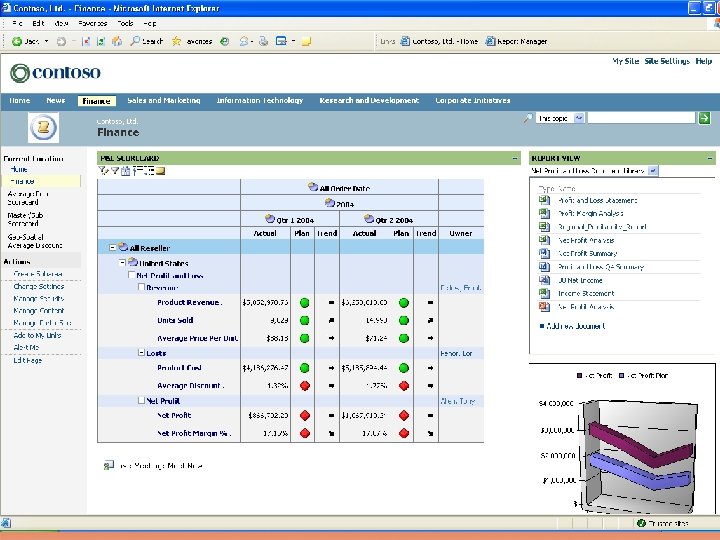720x540 pixels.
Task: Switch to the News tab
Action: pos(56,101)
